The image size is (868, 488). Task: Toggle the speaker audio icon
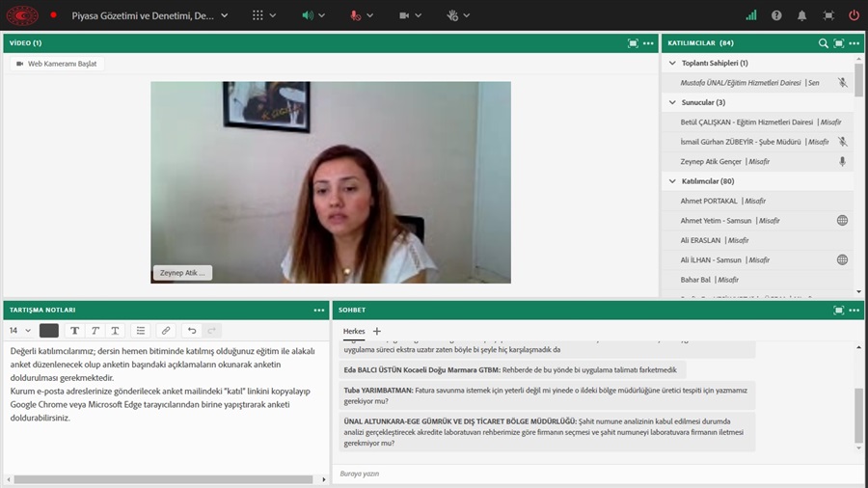[308, 15]
